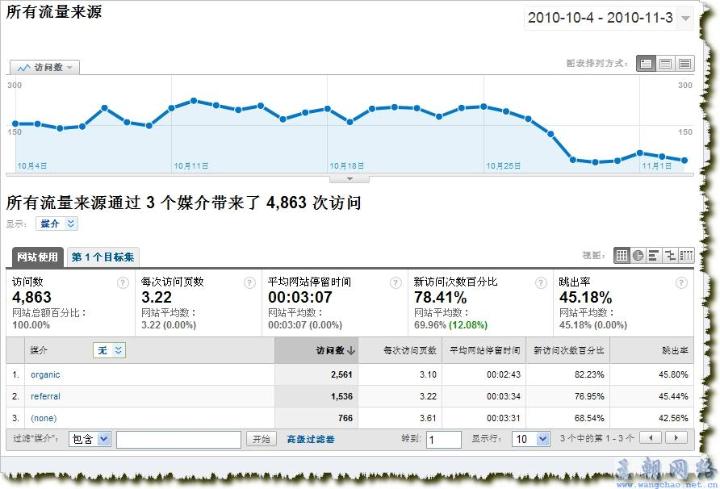Viewport: 720px width, 489px height.
Task: Click the filter medium text input field
Action: pos(178,439)
